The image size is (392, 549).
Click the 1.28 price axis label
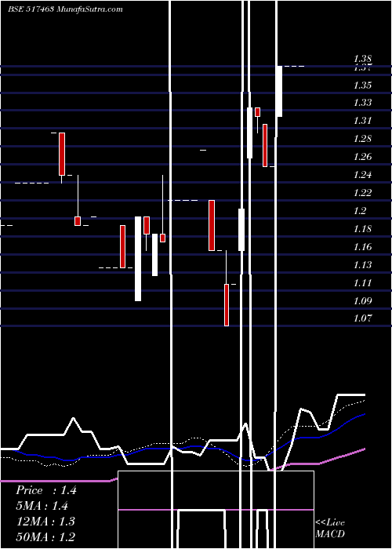point(362,139)
